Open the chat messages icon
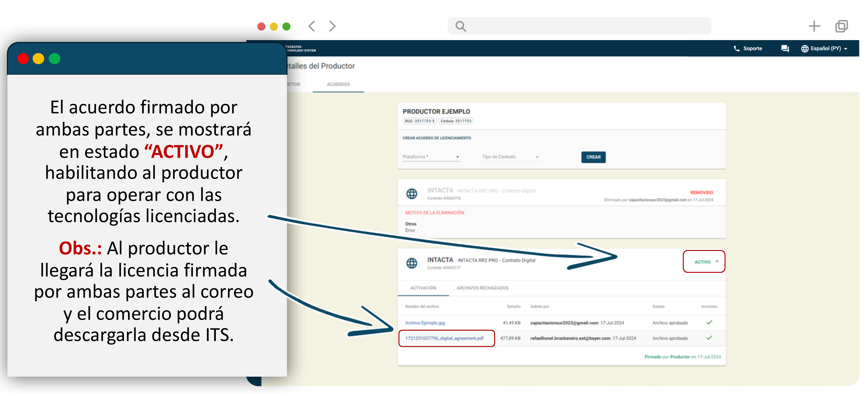Viewport: 868px width, 394px height. [785, 48]
